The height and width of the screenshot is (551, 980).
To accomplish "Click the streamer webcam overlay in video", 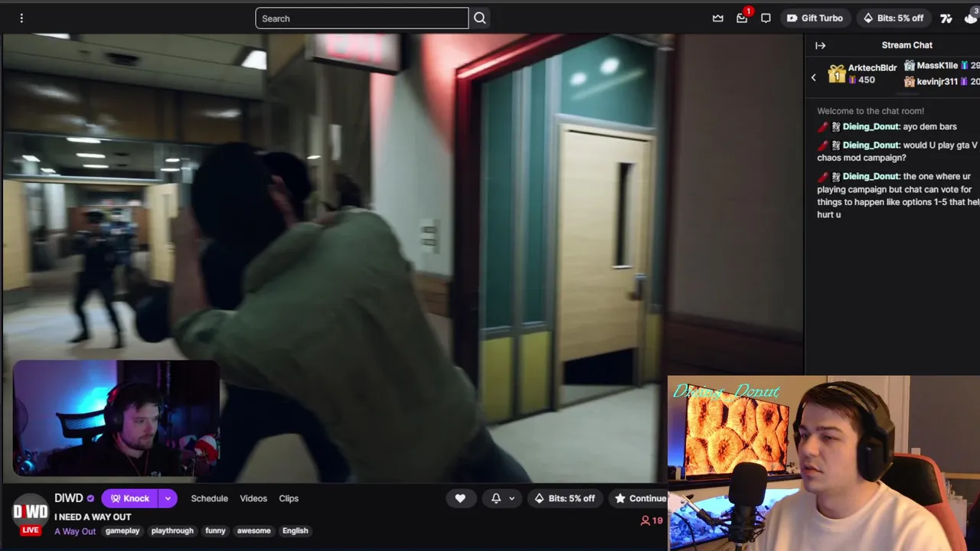I will pos(116,419).
